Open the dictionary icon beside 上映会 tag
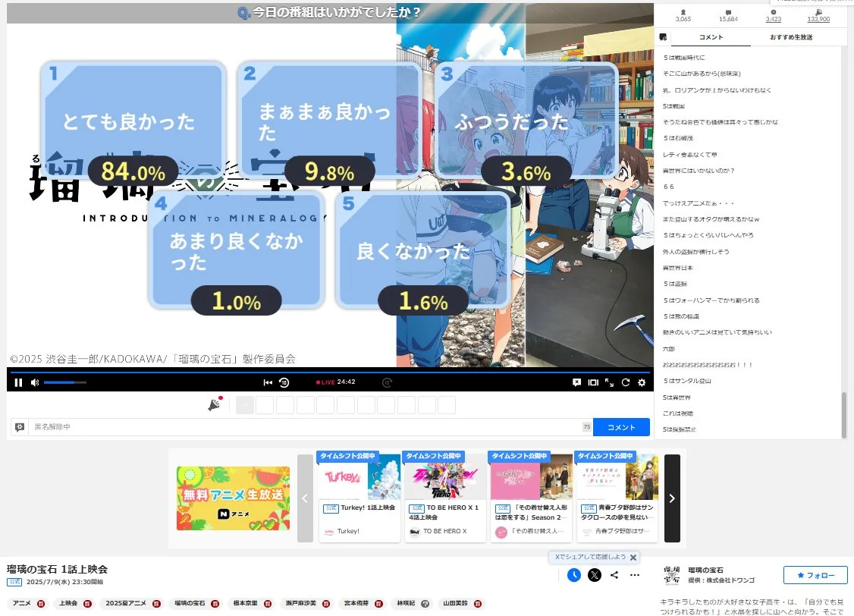Viewport: 854px width, 616px height. point(87,603)
